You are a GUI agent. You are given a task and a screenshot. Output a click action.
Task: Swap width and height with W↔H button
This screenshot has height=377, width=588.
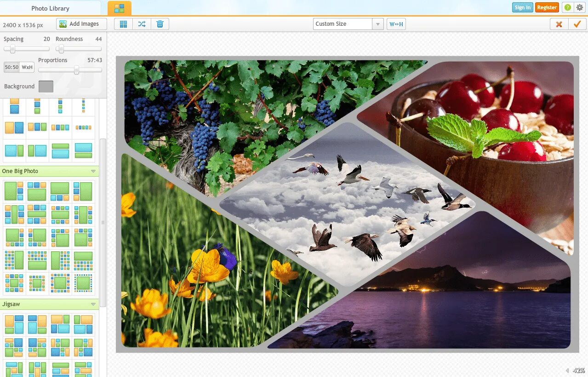click(396, 24)
